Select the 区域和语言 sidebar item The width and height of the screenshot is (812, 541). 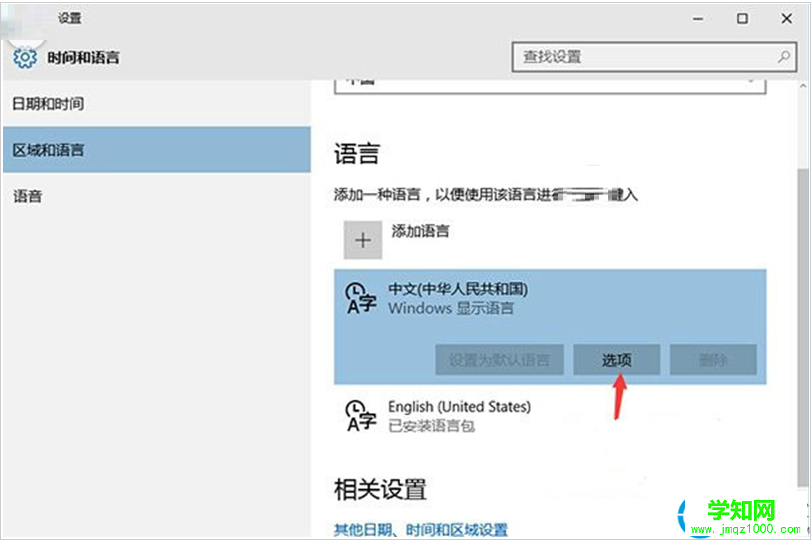pyautogui.click(x=156, y=150)
